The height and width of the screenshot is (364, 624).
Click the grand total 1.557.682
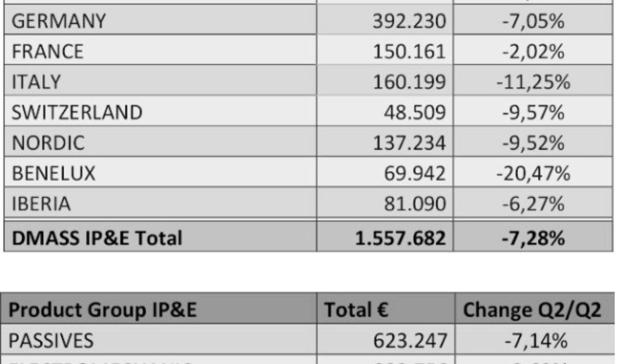(400, 237)
